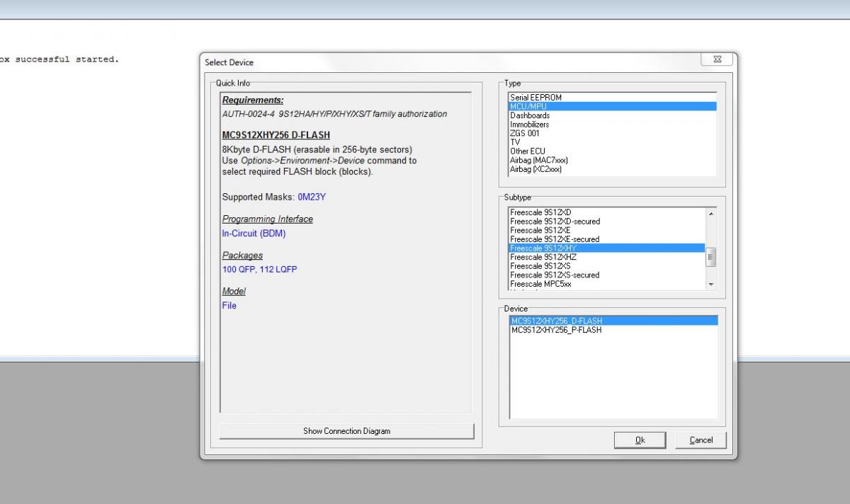Screen dimensions: 850x504
Task: Select MCU/MPU in Type list
Action: pos(613,106)
